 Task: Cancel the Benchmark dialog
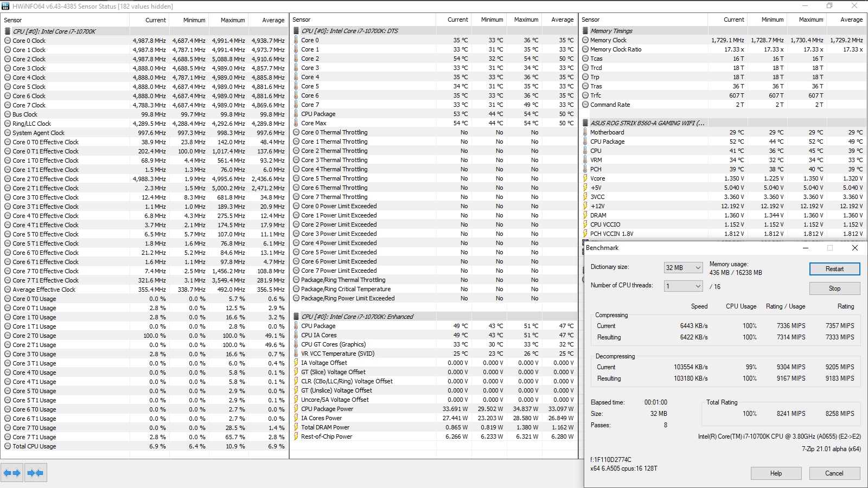834,473
